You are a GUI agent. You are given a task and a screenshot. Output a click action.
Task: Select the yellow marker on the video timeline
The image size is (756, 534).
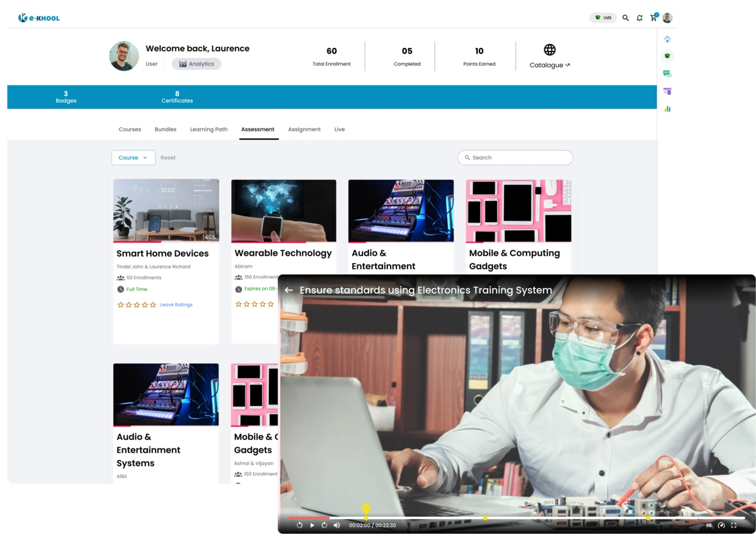(366, 509)
